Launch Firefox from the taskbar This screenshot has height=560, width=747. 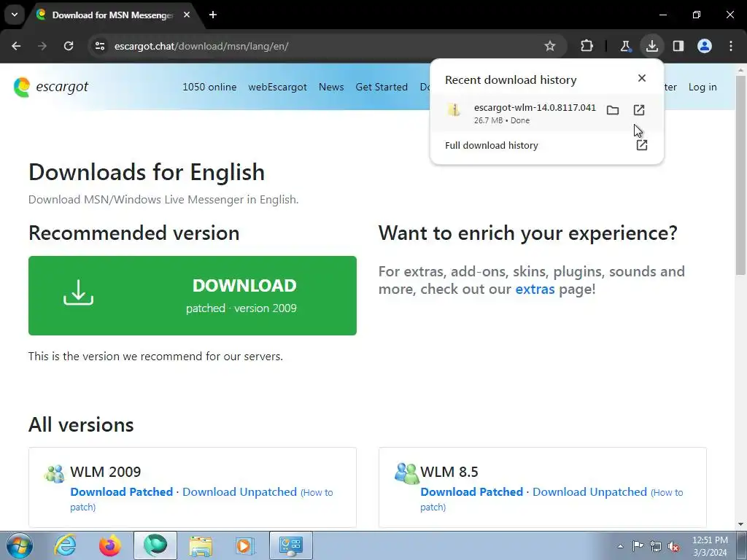point(110,545)
